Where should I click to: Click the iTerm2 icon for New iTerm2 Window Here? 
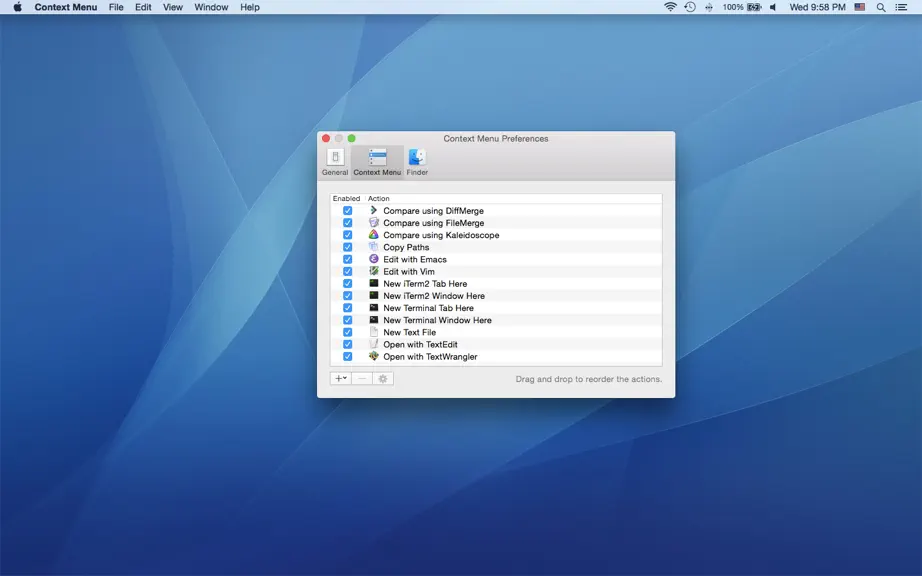pos(373,295)
